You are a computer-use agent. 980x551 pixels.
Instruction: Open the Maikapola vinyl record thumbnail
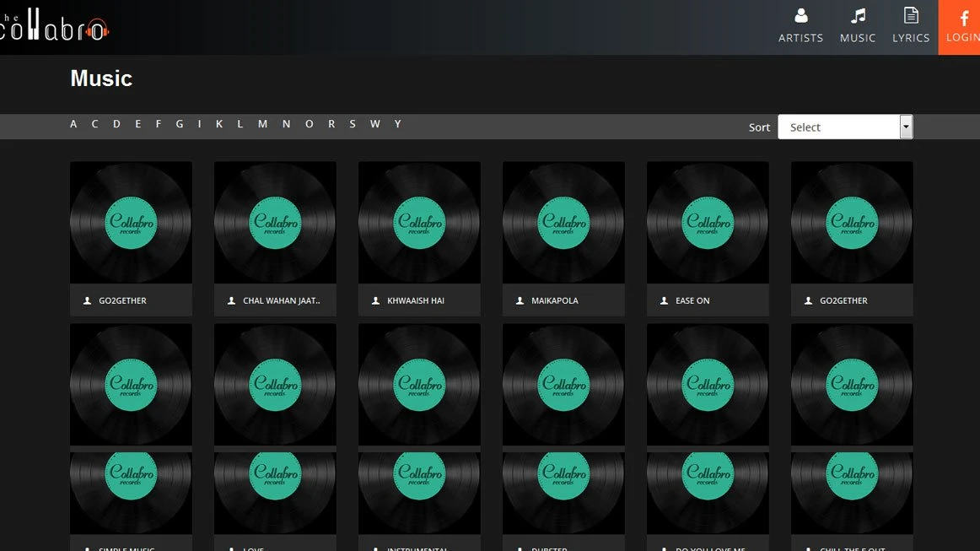point(563,223)
